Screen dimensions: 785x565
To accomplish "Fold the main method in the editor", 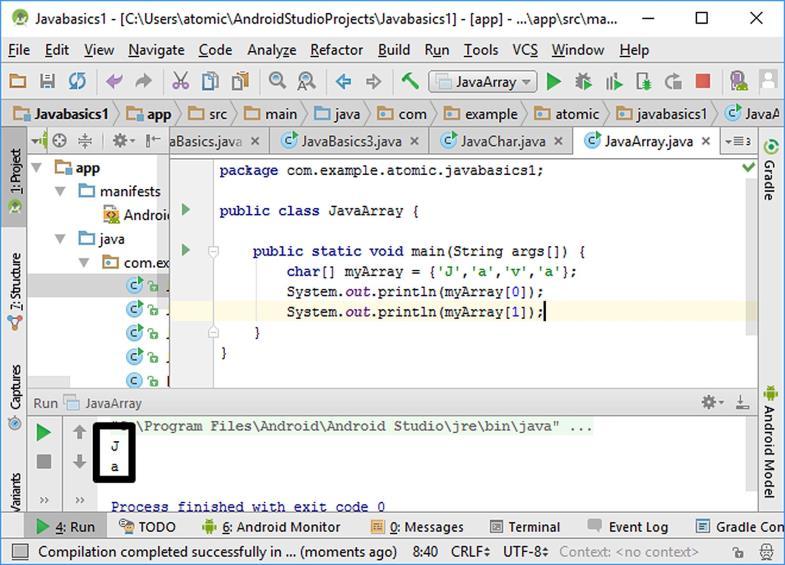I will tap(213, 251).
